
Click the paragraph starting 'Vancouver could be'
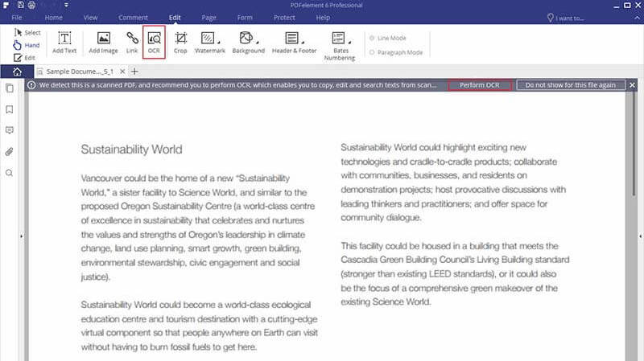[198, 228]
